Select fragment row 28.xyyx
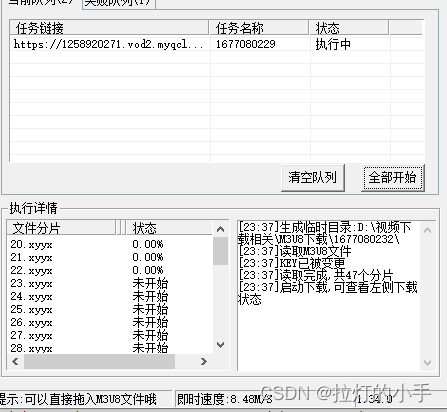447x412 pixels. click(110, 348)
